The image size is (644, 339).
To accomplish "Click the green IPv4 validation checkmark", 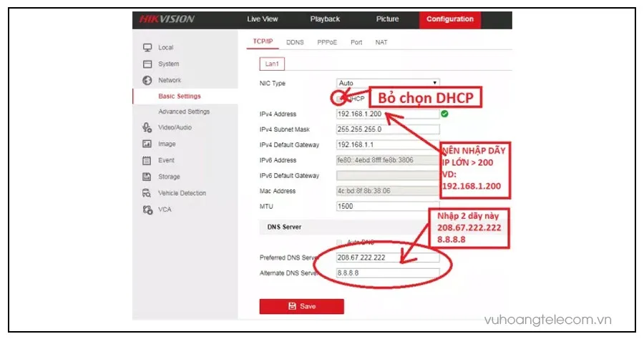I will (x=444, y=114).
